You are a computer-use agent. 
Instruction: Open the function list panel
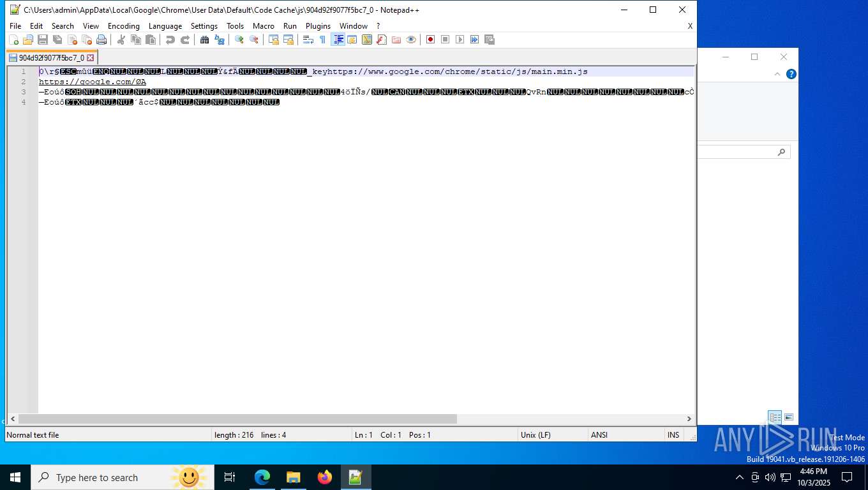[382, 40]
